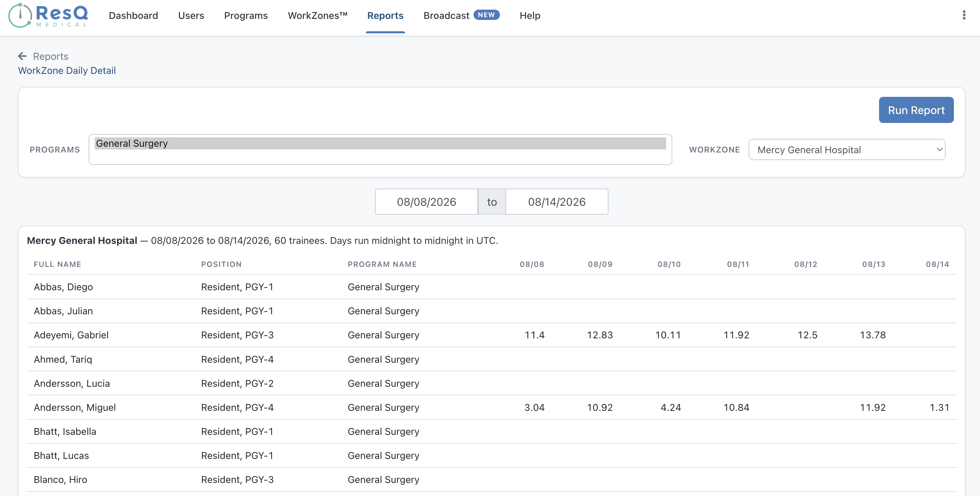The width and height of the screenshot is (980, 496).
Task: Select General Surgery in the Programs list
Action: click(x=380, y=144)
